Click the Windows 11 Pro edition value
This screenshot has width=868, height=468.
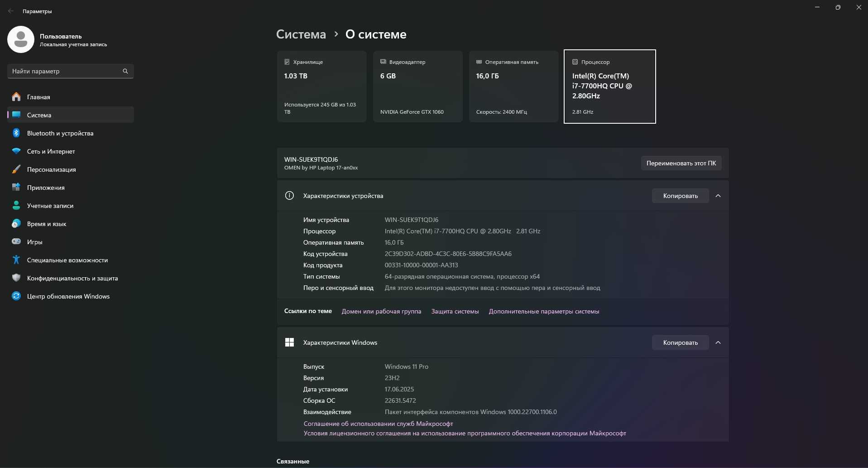point(407,367)
